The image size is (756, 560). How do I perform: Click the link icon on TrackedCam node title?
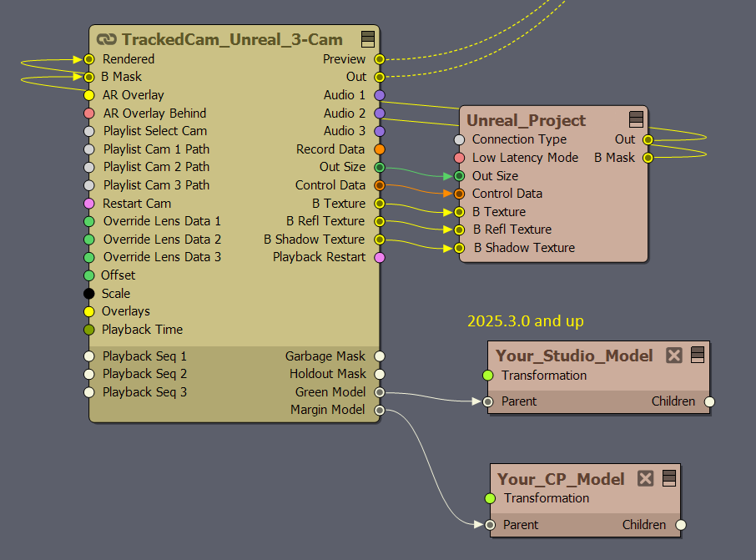coord(106,39)
